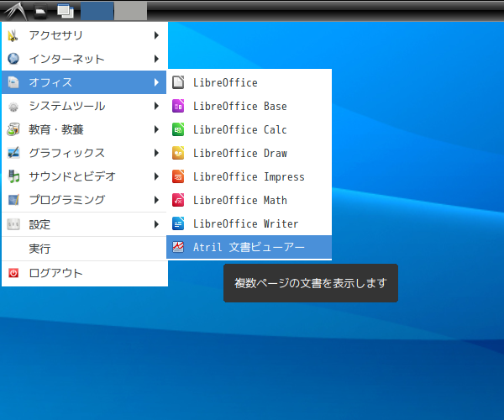Click the グラフィックス paint icon
The height and width of the screenshot is (420, 504).
[13, 153]
